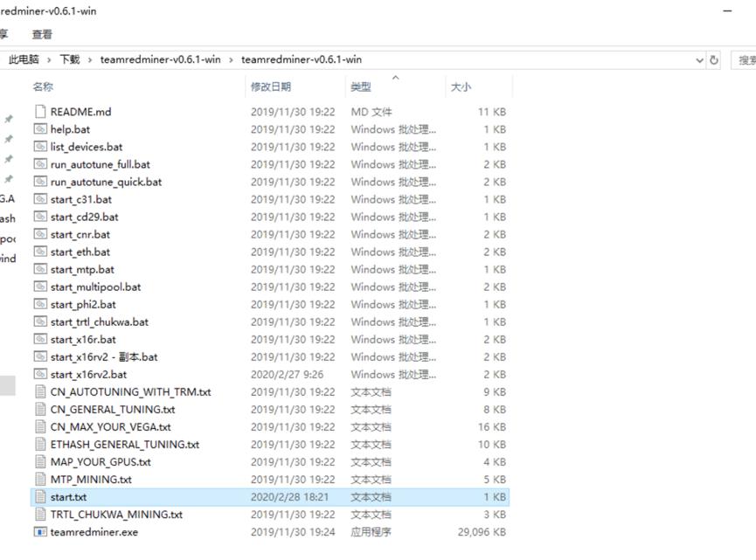The height and width of the screenshot is (560, 756).
Task: Sort files by the 类型 column header
Action: [x=395, y=86]
